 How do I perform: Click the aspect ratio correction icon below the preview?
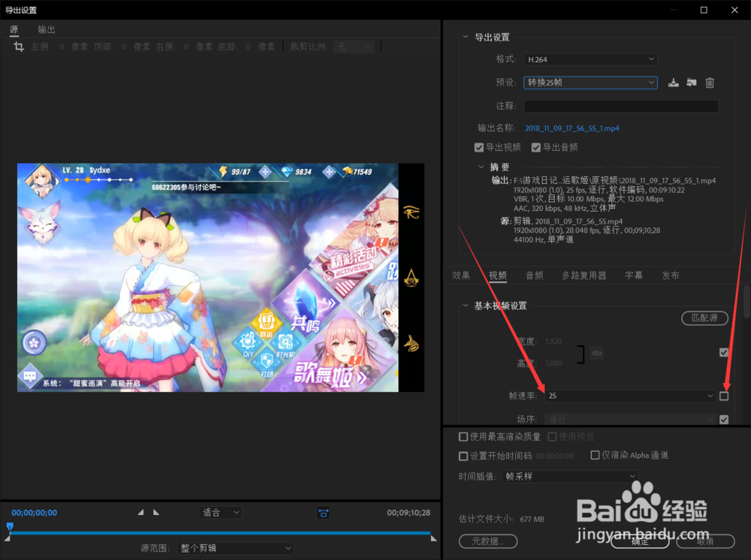tap(323, 513)
